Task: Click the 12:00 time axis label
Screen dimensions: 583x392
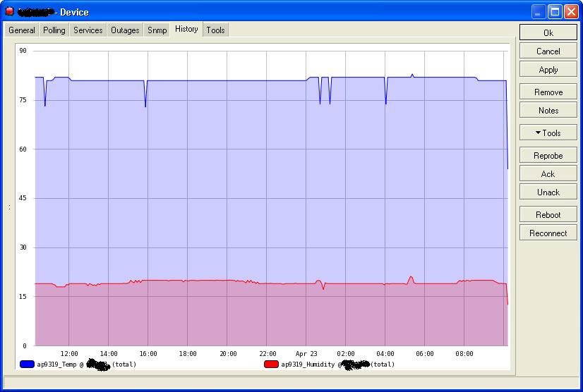Action: point(69,354)
